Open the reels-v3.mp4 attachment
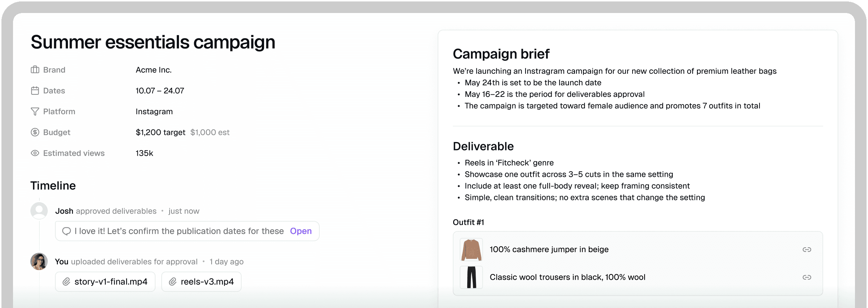The width and height of the screenshot is (868, 308). click(201, 282)
